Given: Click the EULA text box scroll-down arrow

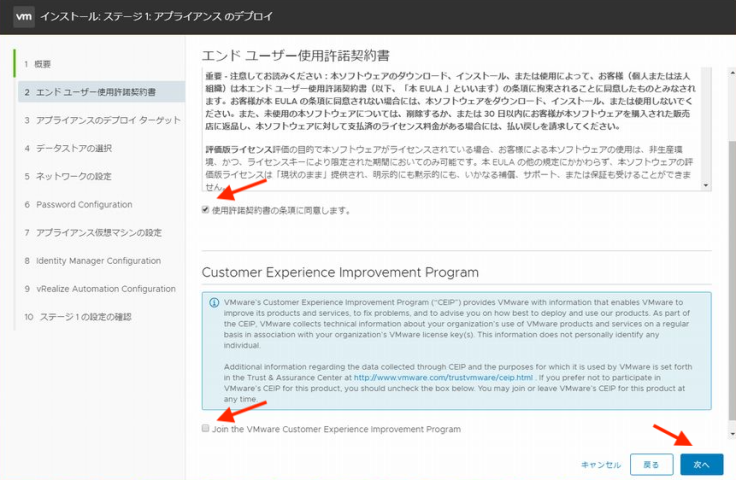Looking at the screenshot, I should (x=706, y=186).
